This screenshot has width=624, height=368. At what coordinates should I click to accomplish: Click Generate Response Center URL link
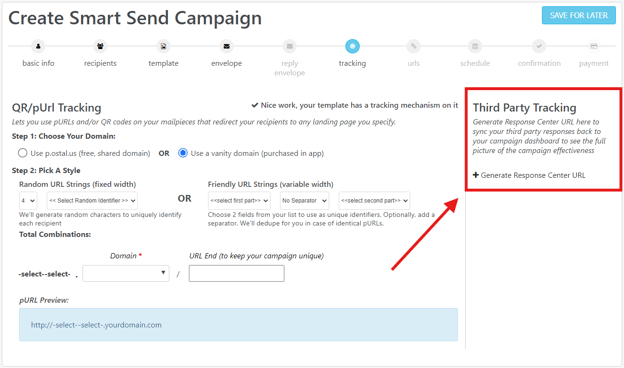pos(529,175)
